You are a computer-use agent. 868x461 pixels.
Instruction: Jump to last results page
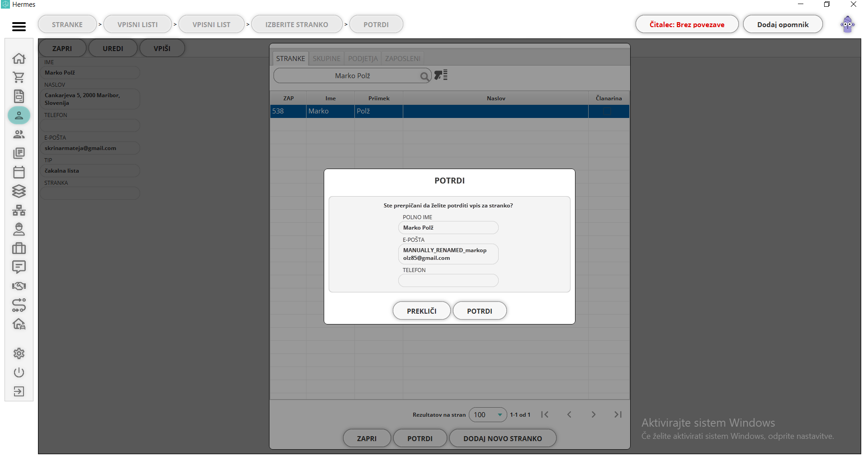click(x=618, y=414)
